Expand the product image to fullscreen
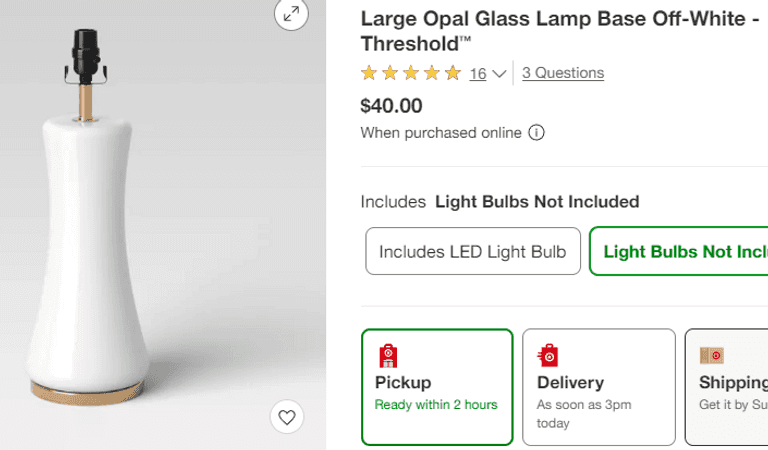Screen dimensions: 768x450 (291, 13)
